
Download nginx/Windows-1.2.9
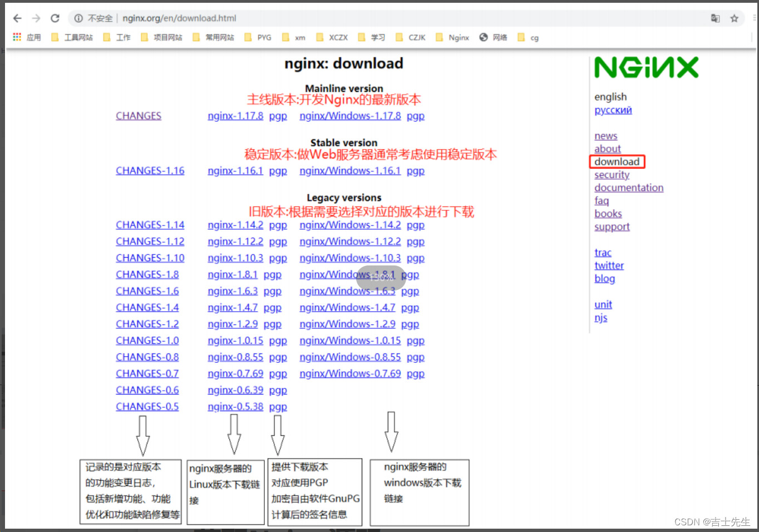347,324
